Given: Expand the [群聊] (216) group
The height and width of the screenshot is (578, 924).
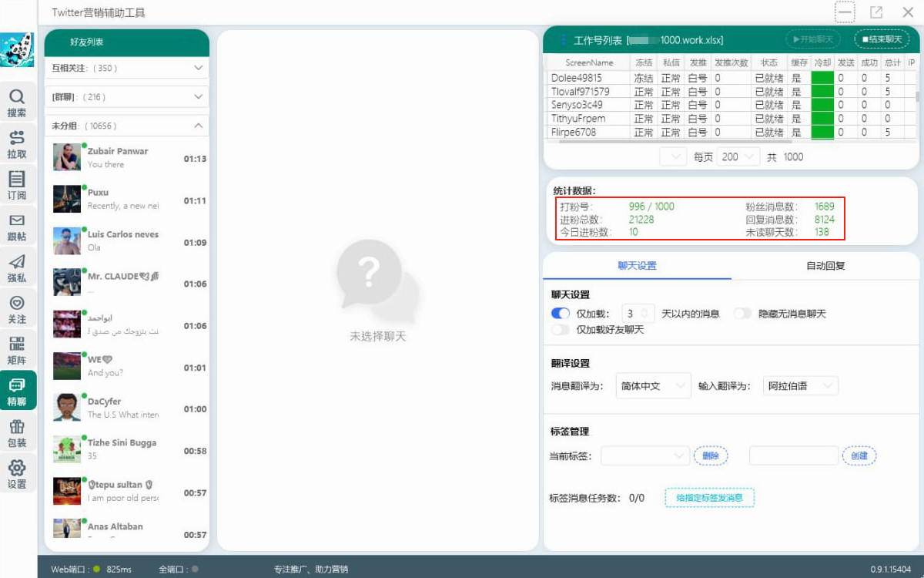Looking at the screenshot, I should (127, 97).
